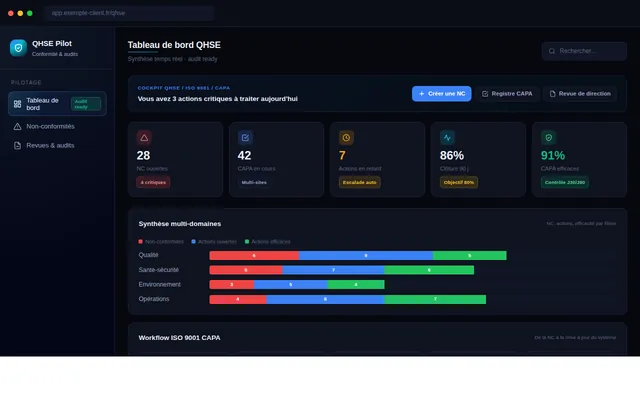Click the red segment of Qualité bar

point(254,256)
